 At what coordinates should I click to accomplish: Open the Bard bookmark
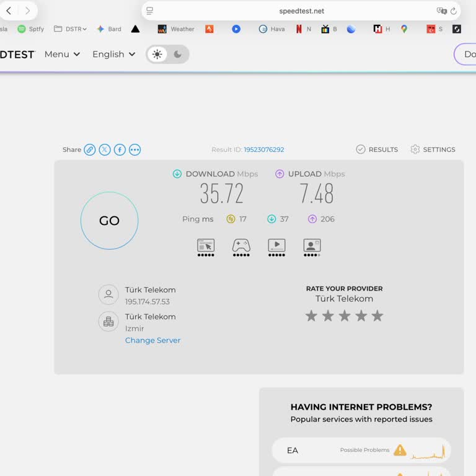click(109, 29)
